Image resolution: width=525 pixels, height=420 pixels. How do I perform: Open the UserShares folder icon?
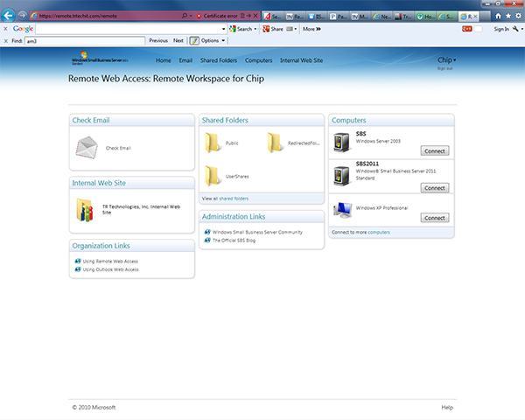tap(213, 175)
